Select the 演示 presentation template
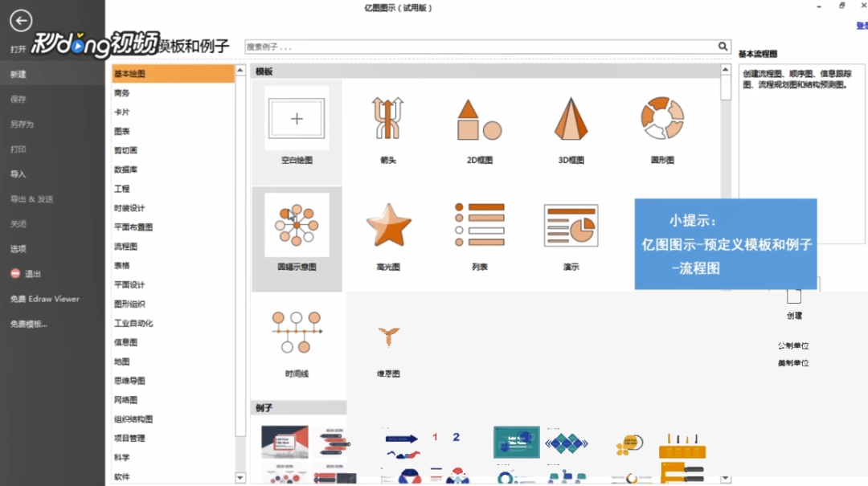 pyautogui.click(x=571, y=236)
